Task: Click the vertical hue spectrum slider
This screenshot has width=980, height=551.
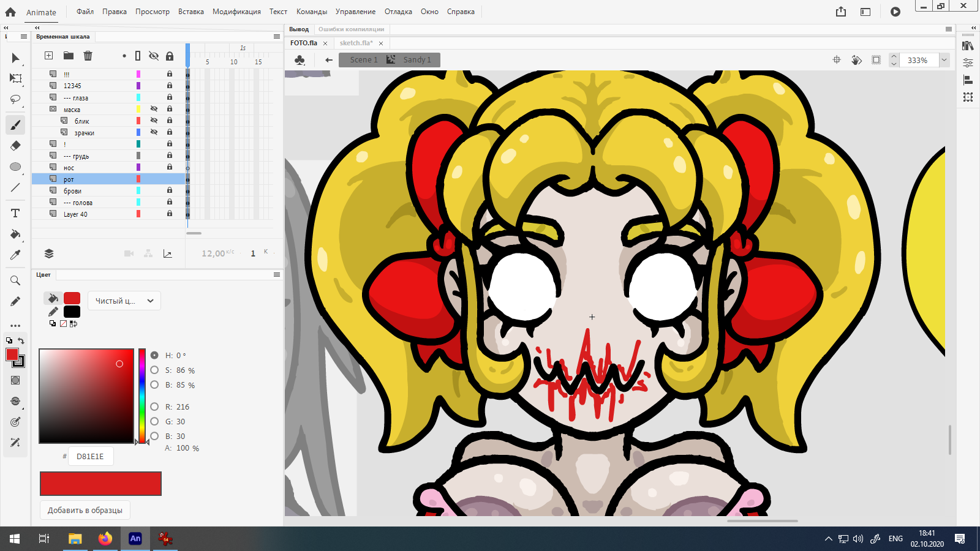Action: (x=141, y=396)
